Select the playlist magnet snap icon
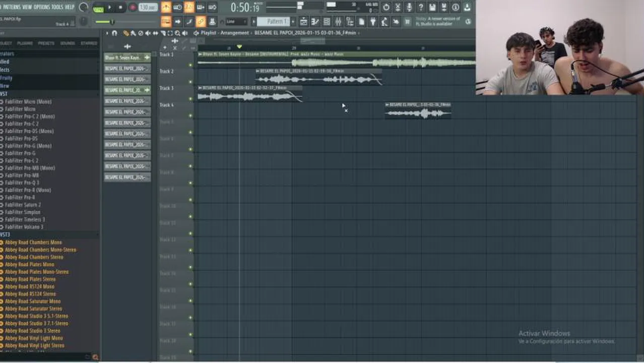 [x=114, y=33]
